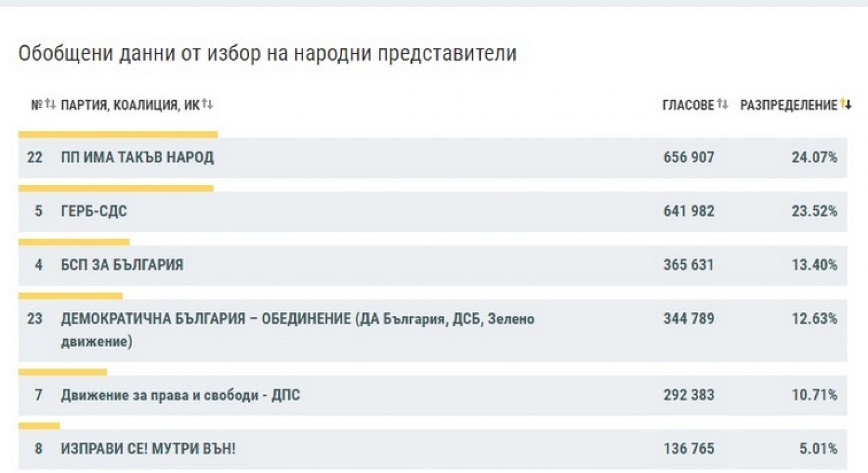Click the 656 907 votes value
This screenshot has width=868, height=473.
click(x=689, y=158)
